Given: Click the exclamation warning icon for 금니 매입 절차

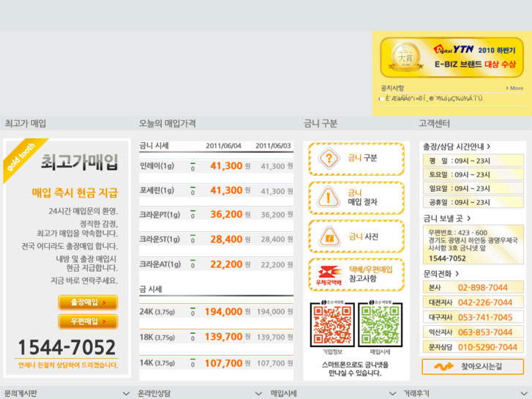Looking at the screenshot, I should pos(328,197).
